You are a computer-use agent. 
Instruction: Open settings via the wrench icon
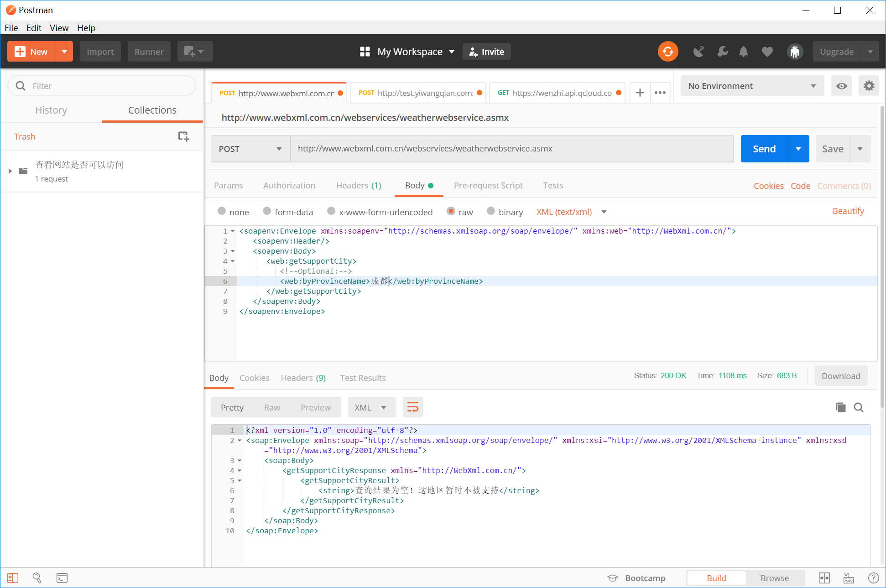722,52
